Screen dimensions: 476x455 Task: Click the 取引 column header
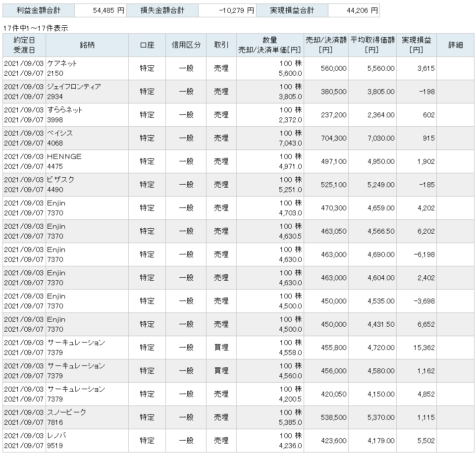(x=221, y=45)
